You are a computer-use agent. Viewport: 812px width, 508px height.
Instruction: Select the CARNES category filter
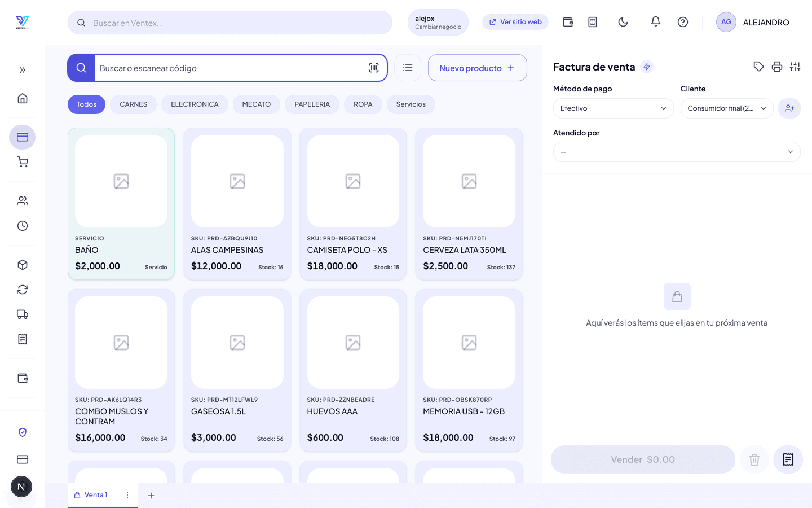click(134, 104)
